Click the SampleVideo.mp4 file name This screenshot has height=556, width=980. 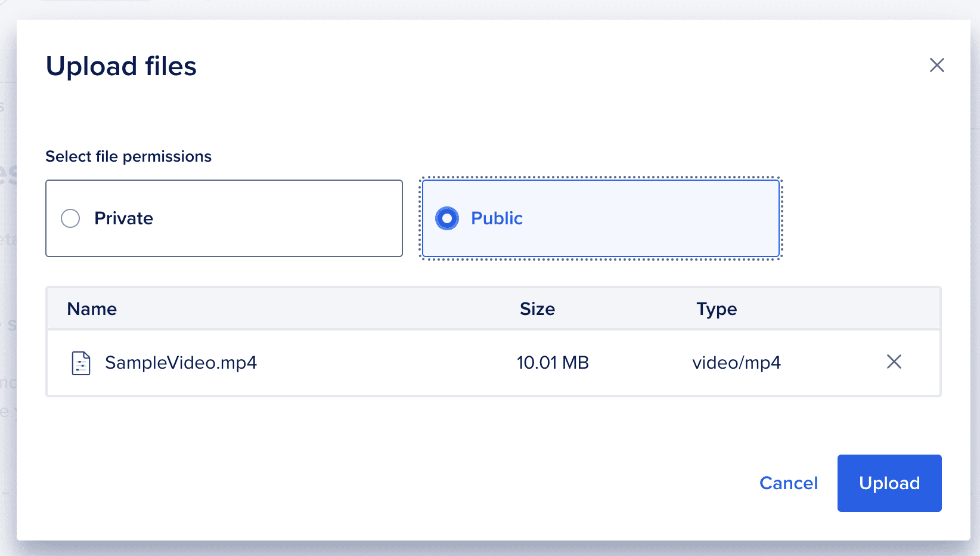(181, 363)
